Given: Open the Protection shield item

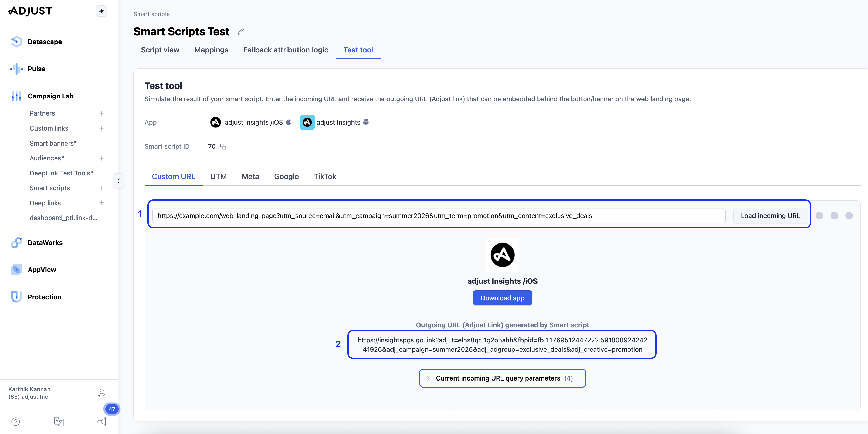Looking at the screenshot, I should pos(44,297).
